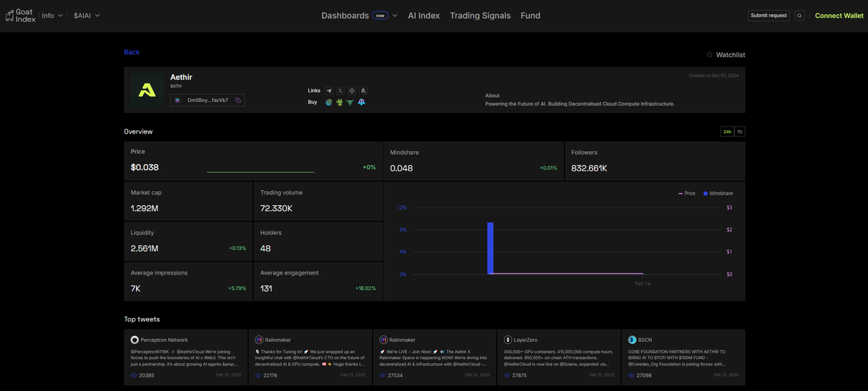Open the Telegram link icon
The height and width of the screenshot is (391, 868).
pyautogui.click(x=329, y=90)
